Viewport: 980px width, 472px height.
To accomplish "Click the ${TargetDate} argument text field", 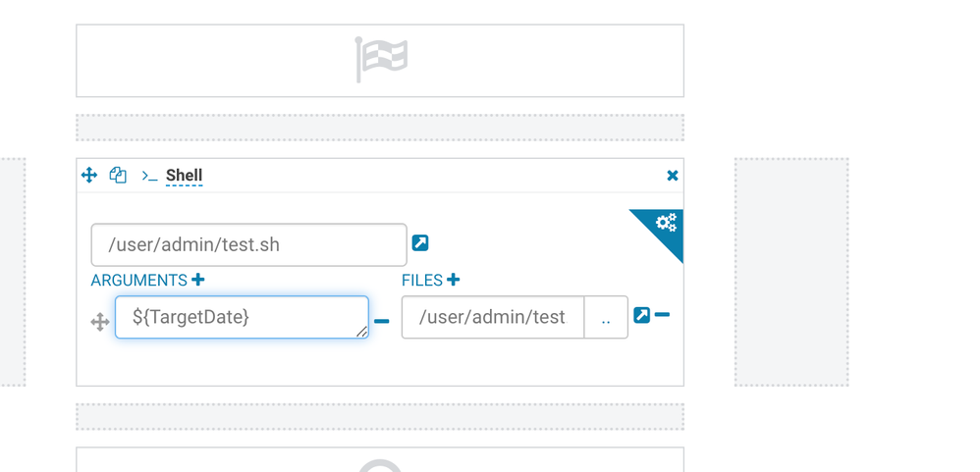I will click(242, 317).
